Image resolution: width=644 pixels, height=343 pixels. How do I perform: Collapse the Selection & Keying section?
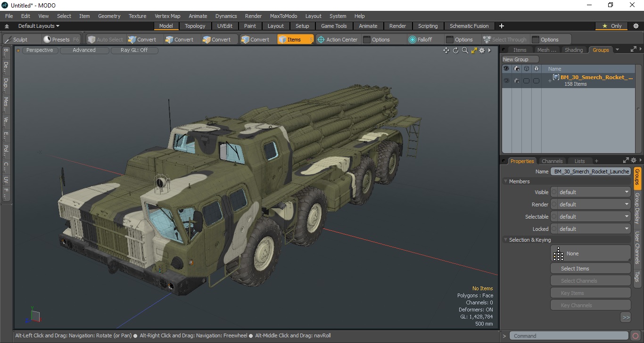[506, 240]
